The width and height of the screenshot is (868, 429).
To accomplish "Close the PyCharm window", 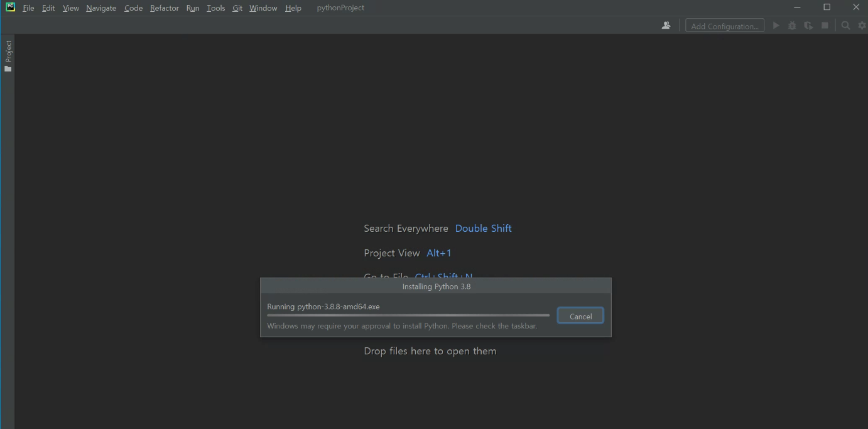I will (x=855, y=8).
